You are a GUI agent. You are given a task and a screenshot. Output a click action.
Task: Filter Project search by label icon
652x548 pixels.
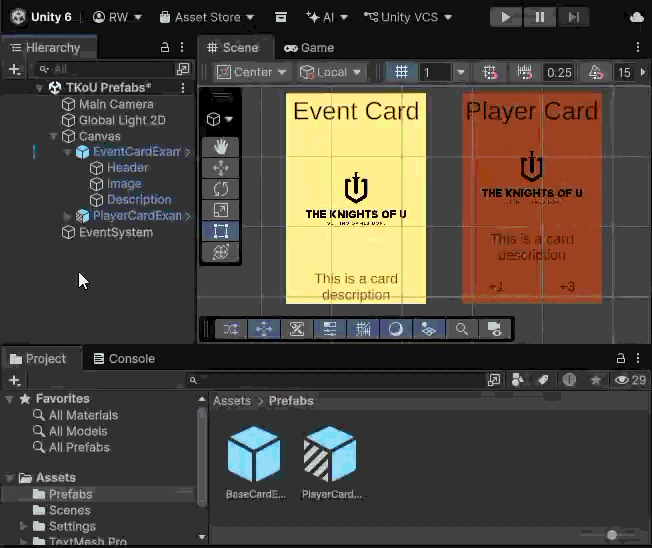coord(543,380)
